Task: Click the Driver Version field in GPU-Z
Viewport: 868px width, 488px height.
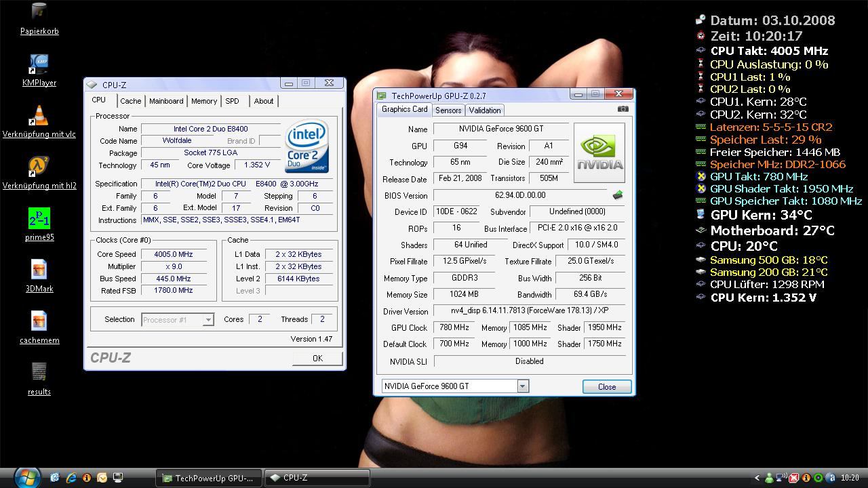Action: click(528, 312)
